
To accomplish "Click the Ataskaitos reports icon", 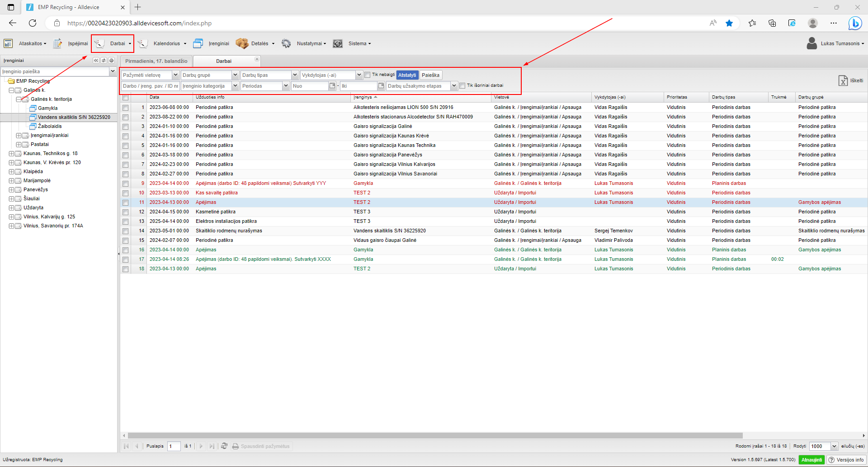I will pyautogui.click(x=8, y=43).
